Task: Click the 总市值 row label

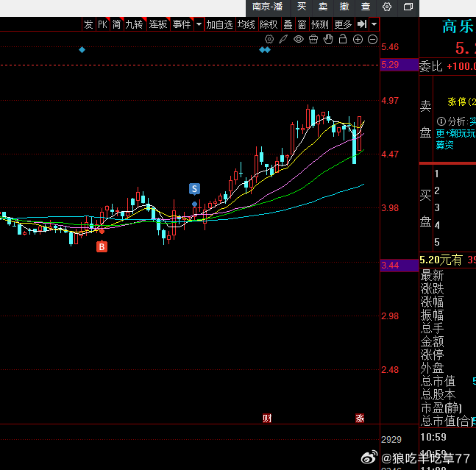Action: click(438, 382)
